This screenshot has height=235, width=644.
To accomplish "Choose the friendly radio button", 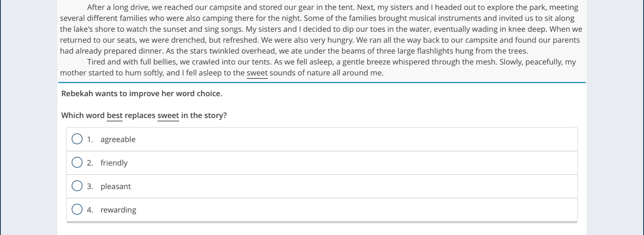I will (77, 163).
